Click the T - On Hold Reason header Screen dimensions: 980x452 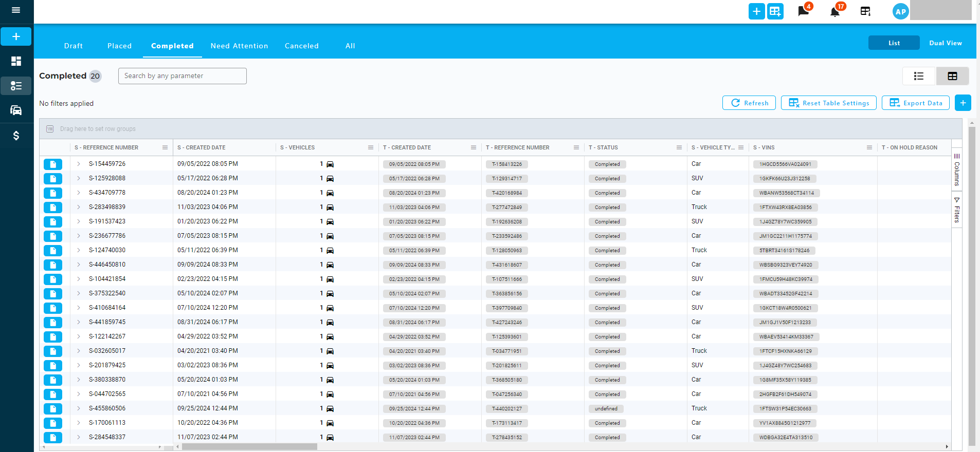point(910,147)
